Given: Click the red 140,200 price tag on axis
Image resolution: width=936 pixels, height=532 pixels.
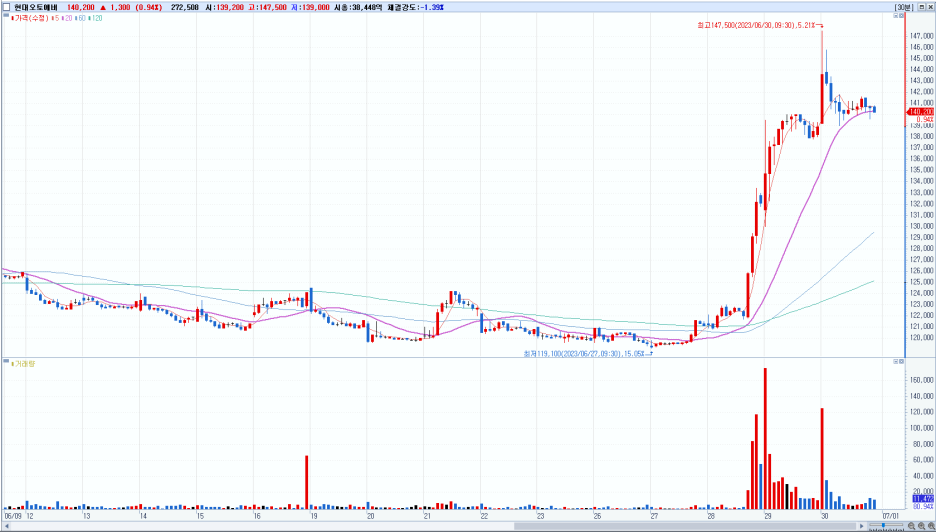Looking at the screenshot, I should [x=920, y=112].
